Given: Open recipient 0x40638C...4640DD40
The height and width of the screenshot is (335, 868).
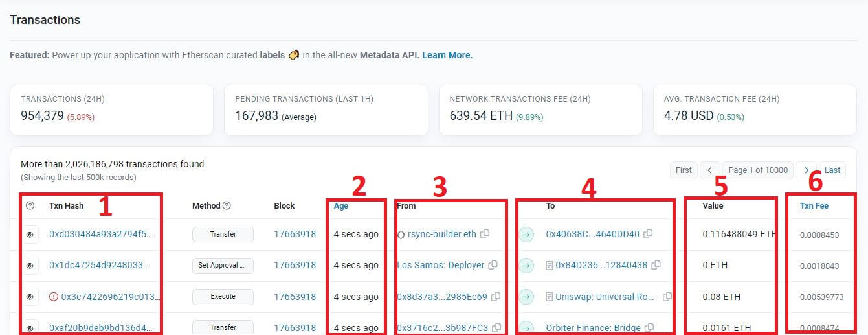Looking at the screenshot, I should pos(593,234).
